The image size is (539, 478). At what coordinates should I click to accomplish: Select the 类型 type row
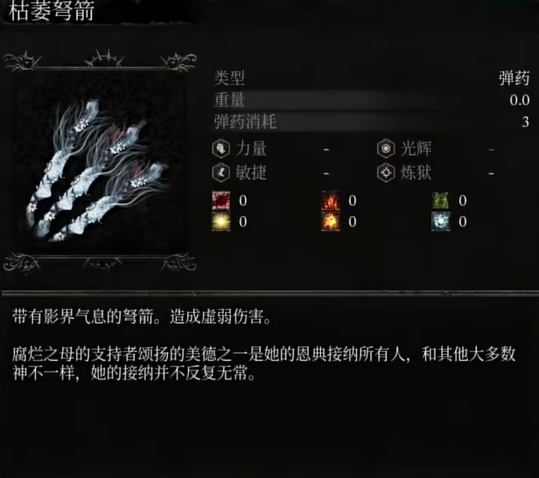[x=372, y=78]
